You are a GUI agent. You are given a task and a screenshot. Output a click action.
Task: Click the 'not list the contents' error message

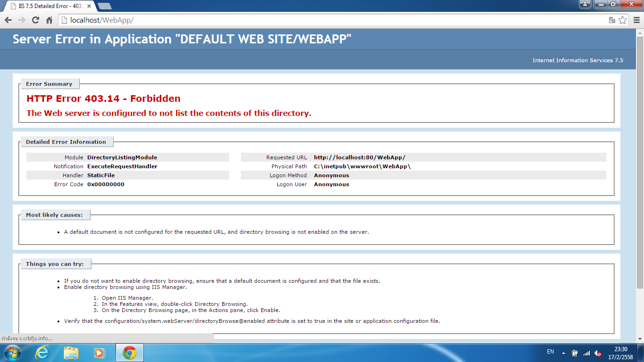tap(169, 113)
